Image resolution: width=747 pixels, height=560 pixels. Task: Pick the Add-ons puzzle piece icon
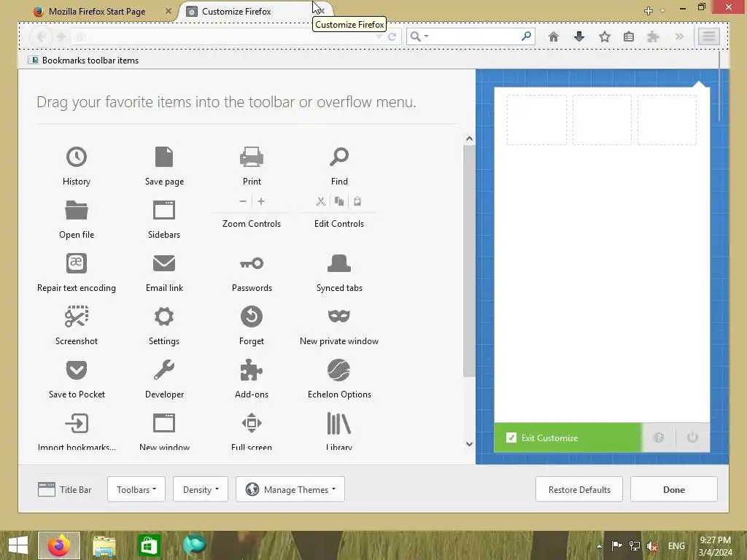[252, 370]
